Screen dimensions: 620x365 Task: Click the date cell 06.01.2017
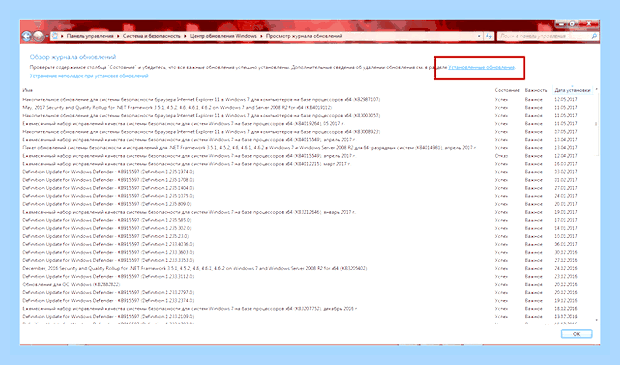[566, 244]
